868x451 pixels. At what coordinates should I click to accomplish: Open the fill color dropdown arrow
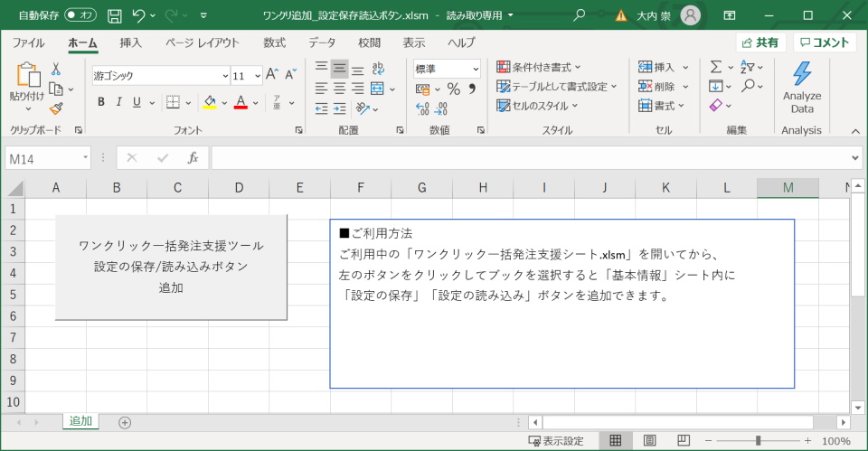click(224, 103)
